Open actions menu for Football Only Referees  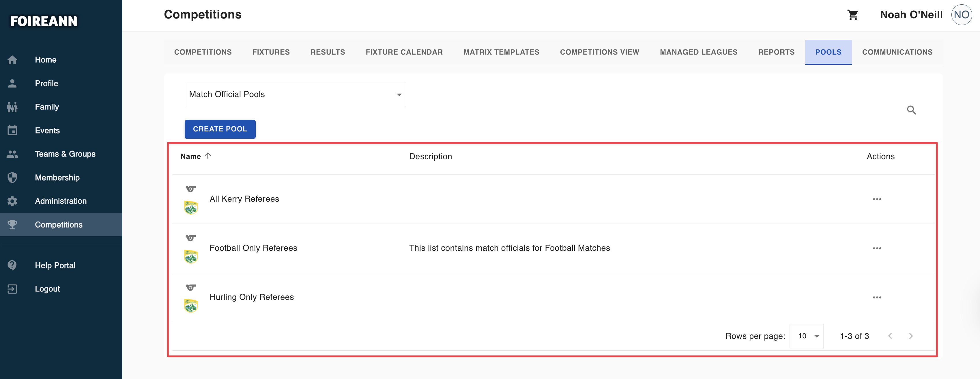click(877, 248)
